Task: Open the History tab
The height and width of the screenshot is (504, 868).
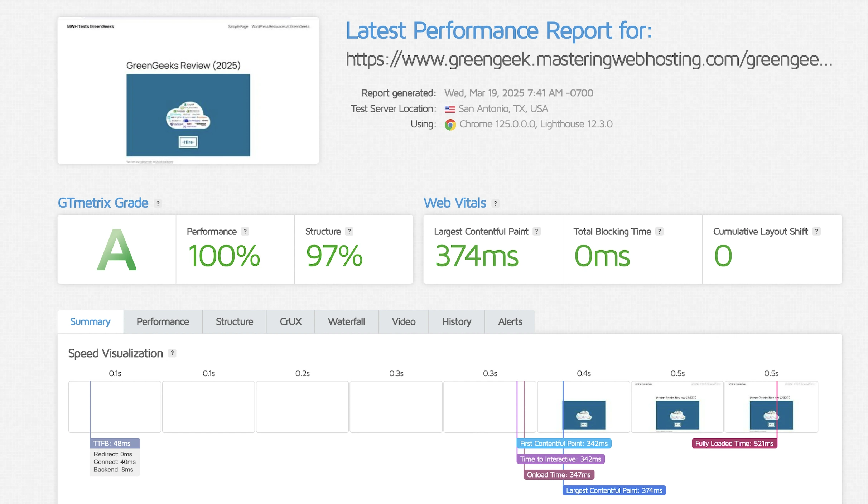Action: pyautogui.click(x=457, y=321)
